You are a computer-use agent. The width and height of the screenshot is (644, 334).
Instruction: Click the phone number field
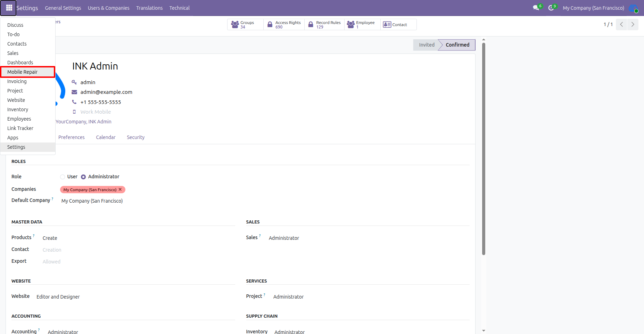(101, 102)
